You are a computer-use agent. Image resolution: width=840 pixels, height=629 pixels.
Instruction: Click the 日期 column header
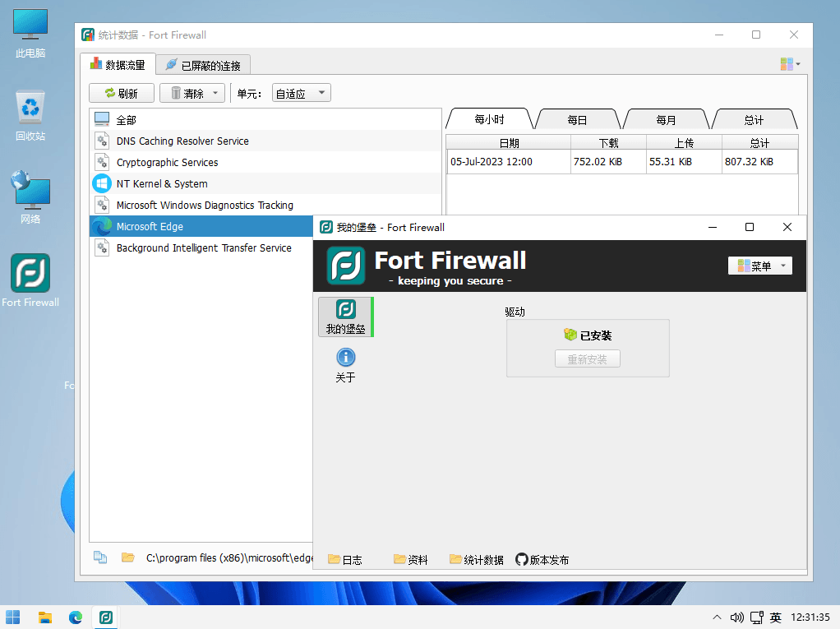[x=509, y=142]
